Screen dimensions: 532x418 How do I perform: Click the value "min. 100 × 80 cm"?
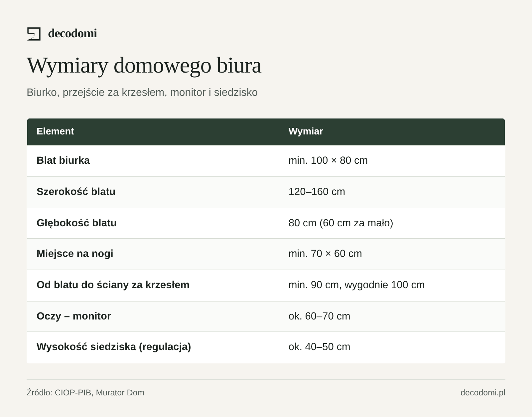[328, 160]
